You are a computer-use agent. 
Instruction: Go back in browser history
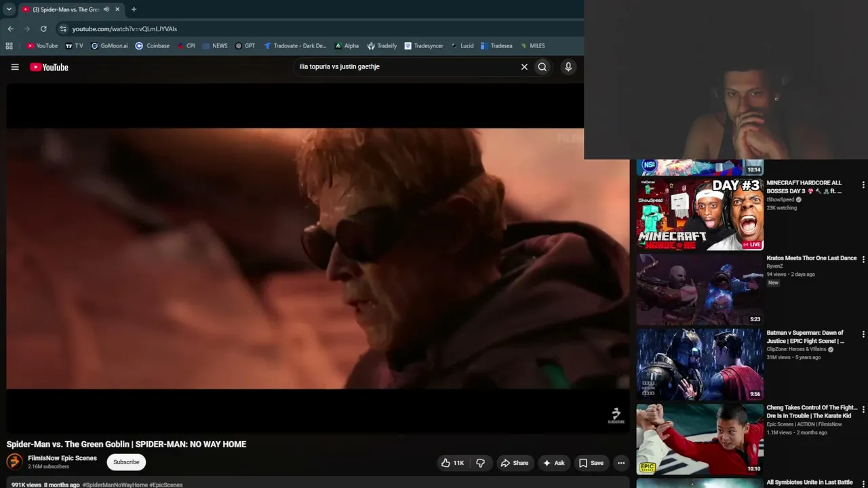(x=10, y=28)
